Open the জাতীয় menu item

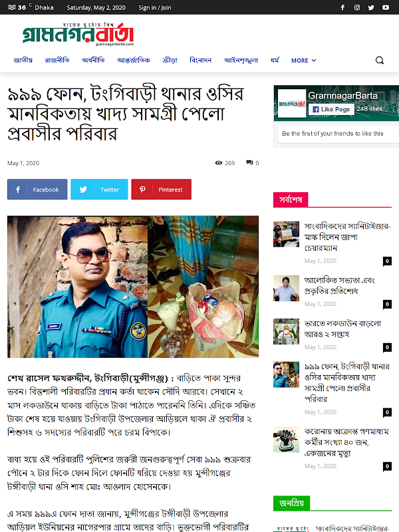pos(23,61)
